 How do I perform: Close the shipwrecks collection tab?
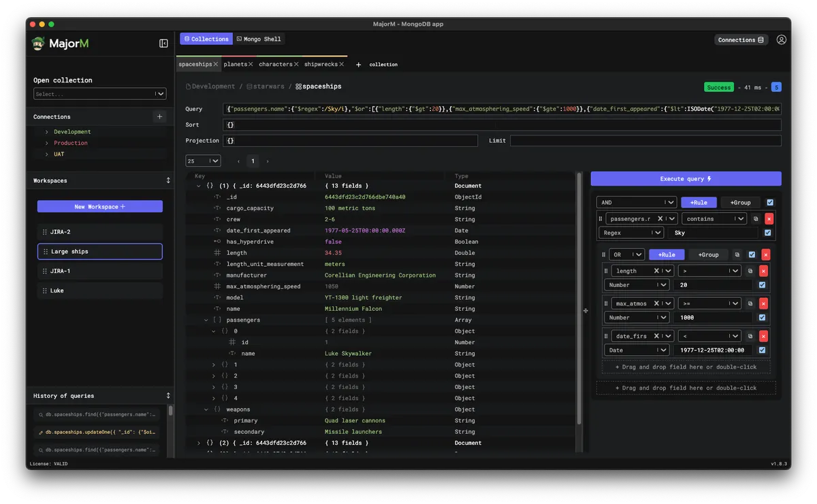pyautogui.click(x=342, y=64)
